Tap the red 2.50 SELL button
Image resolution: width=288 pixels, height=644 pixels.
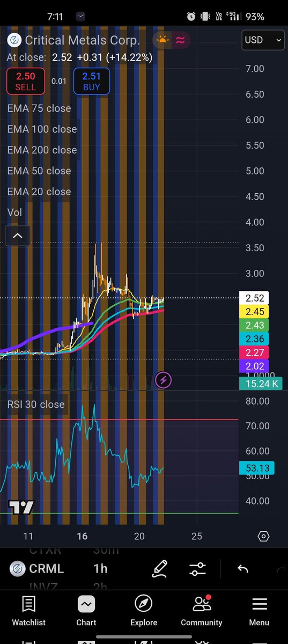pyautogui.click(x=25, y=82)
